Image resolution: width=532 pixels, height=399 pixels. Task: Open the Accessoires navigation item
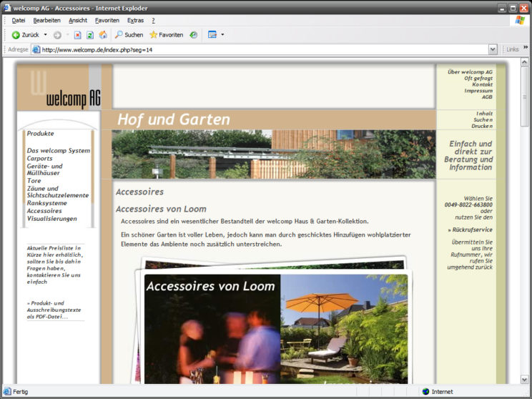44,211
